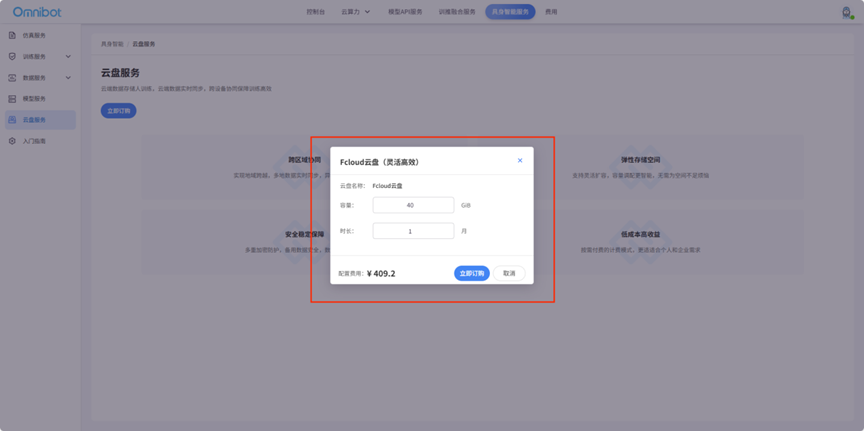Click the 云盘服务 sidebar icon
This screenshot has width=864, height=431.
(x=12, y=120)
